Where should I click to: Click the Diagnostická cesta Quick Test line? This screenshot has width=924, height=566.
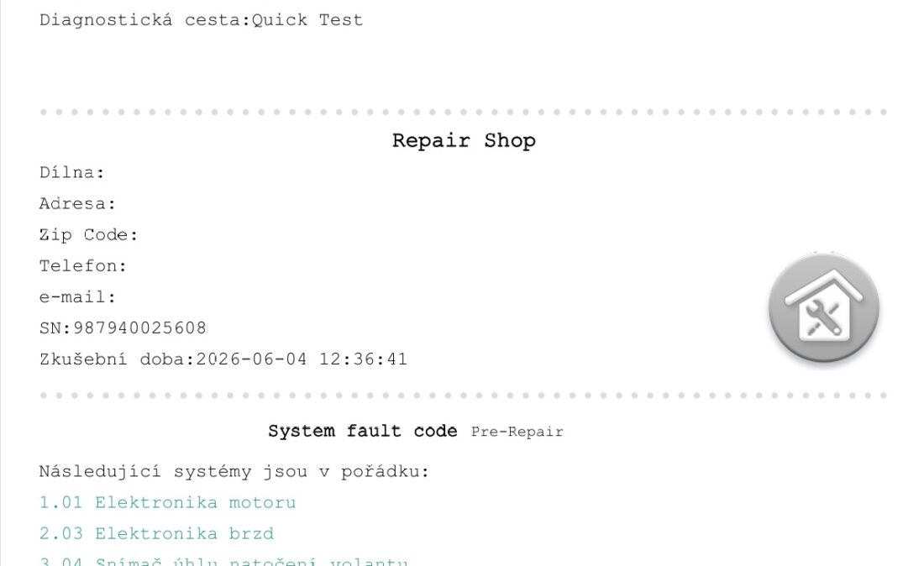(201, 20)
